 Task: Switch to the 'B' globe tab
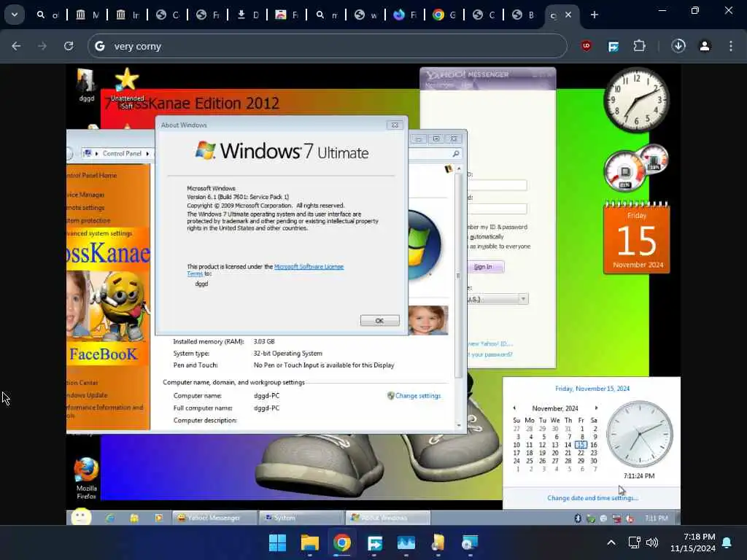click(x=523, y=15)
